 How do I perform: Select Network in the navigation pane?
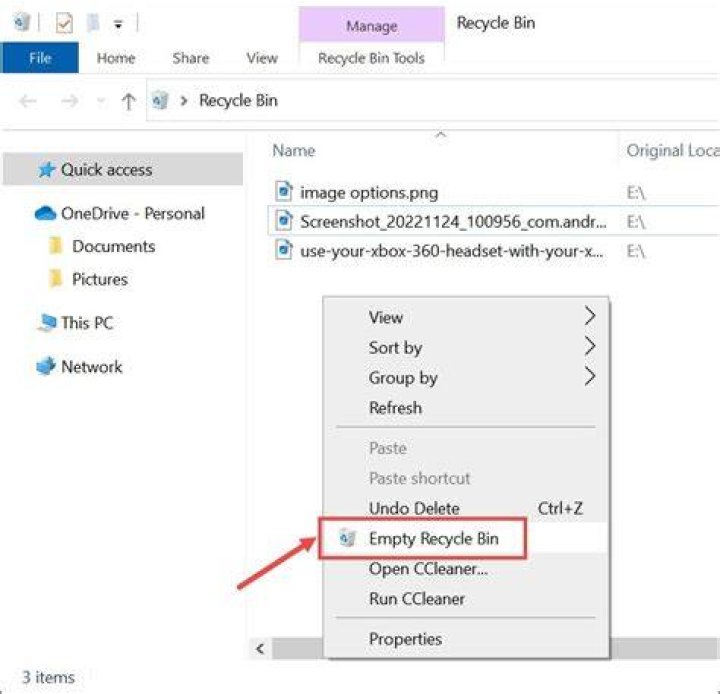[x=91, y=367]
